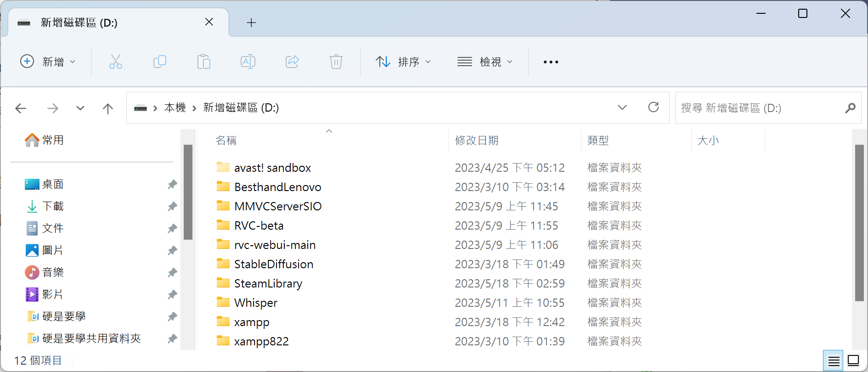The width and height of the screenshot is (868, 372).
Task: Unpin 桌面 from quick access
Action: (x=172, y=184)
